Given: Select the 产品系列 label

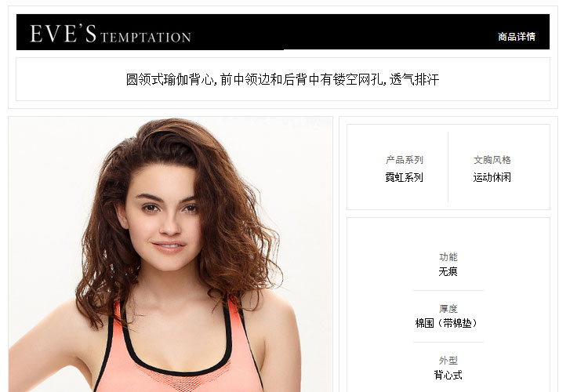Looking at the screenshot, I should coord(405,160).
